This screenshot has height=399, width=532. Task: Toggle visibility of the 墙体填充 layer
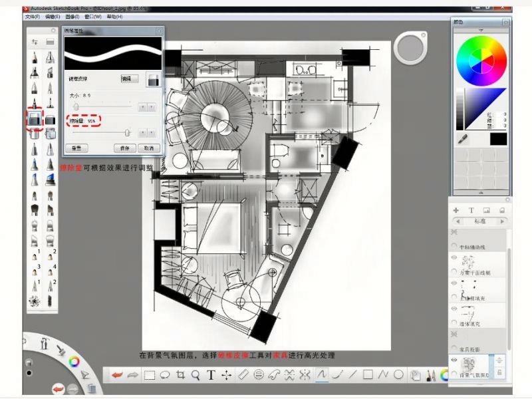pos(454,309)
